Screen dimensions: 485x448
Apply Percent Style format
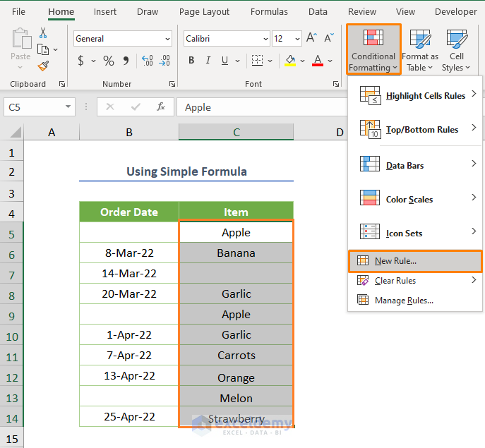(x=109, y=61)
